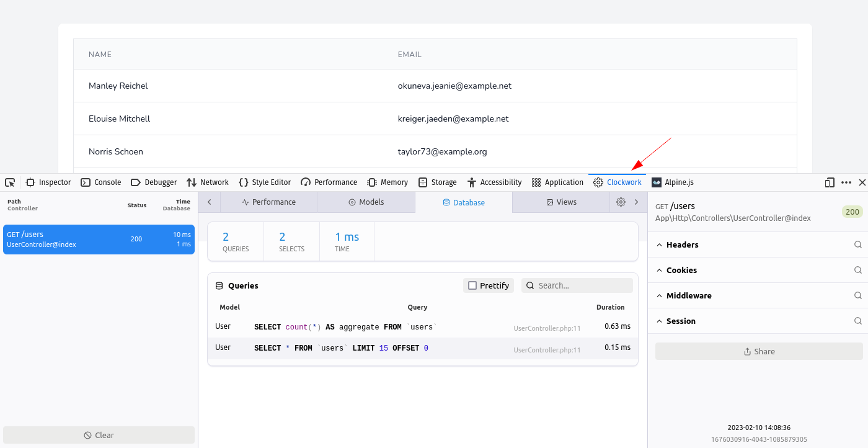Open the Application devtools tab

tap(557, 182)
